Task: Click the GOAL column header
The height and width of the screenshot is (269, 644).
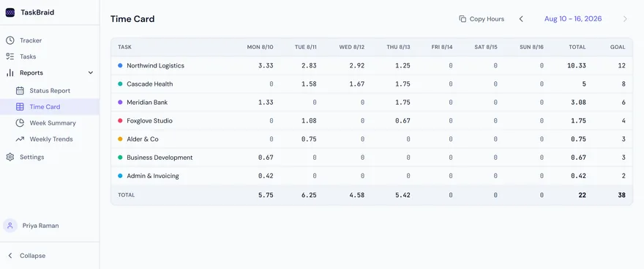Action: pos(618,47)
